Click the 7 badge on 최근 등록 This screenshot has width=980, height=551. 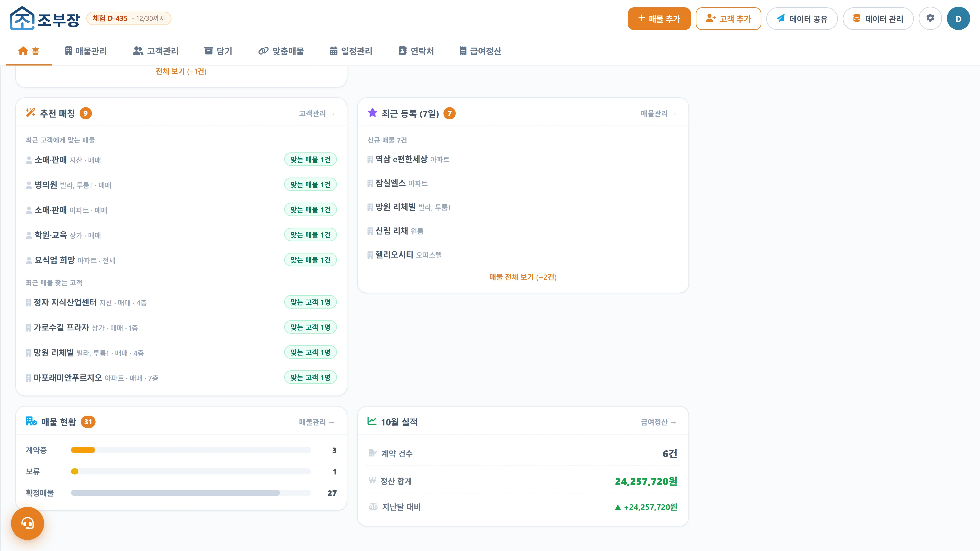pyautogui.click(x=449, y=113)
